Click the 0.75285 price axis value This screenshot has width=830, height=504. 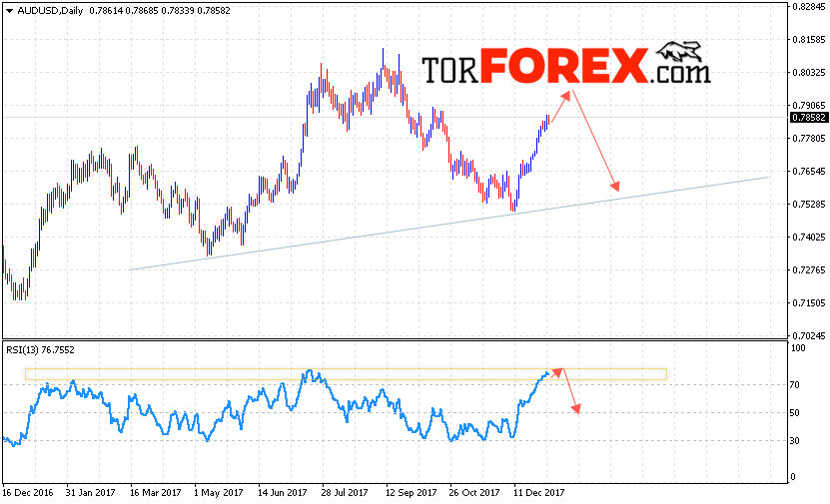[809, 205]
